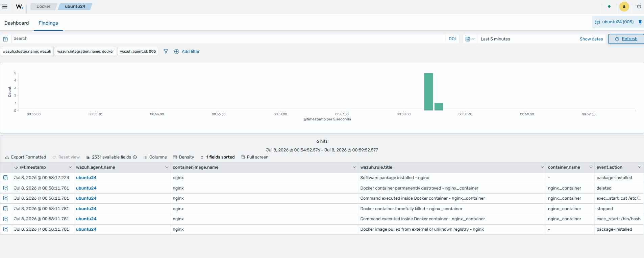The height and width of the screenshot is (258, 644).
Task: Toggle the DQL query language switch
Action: [x=453, y=39]
